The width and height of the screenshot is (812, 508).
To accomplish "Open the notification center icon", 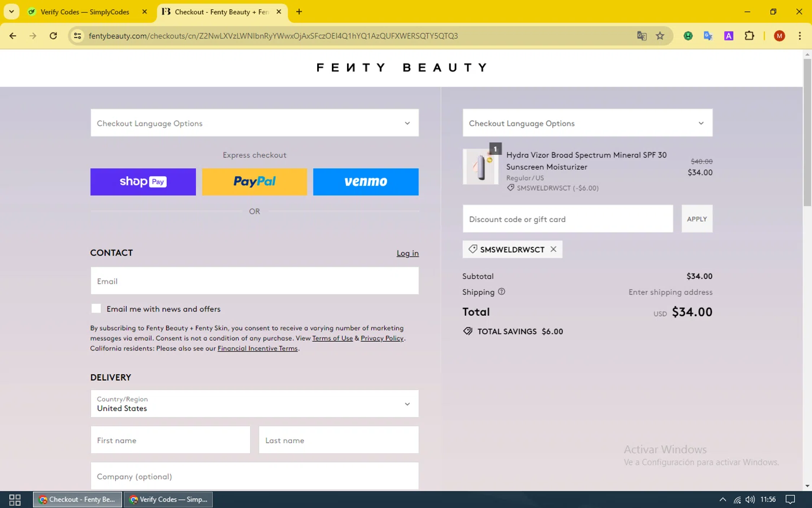I will 790,499.
